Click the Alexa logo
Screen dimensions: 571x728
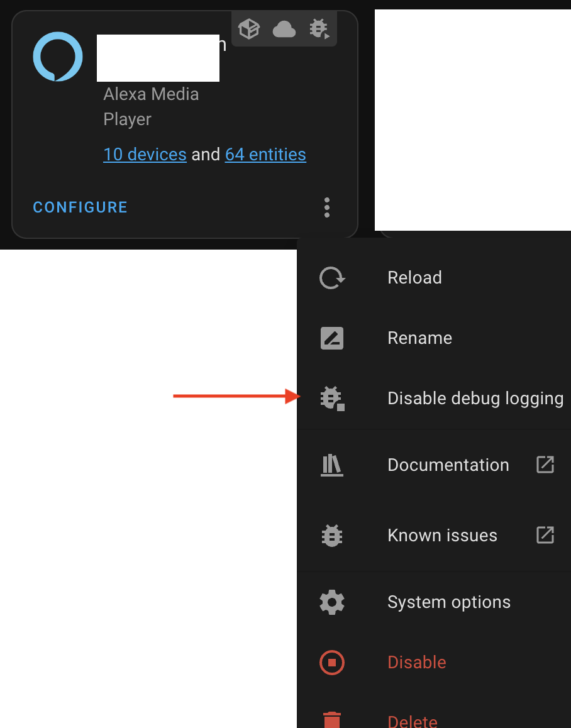[57, 57]
